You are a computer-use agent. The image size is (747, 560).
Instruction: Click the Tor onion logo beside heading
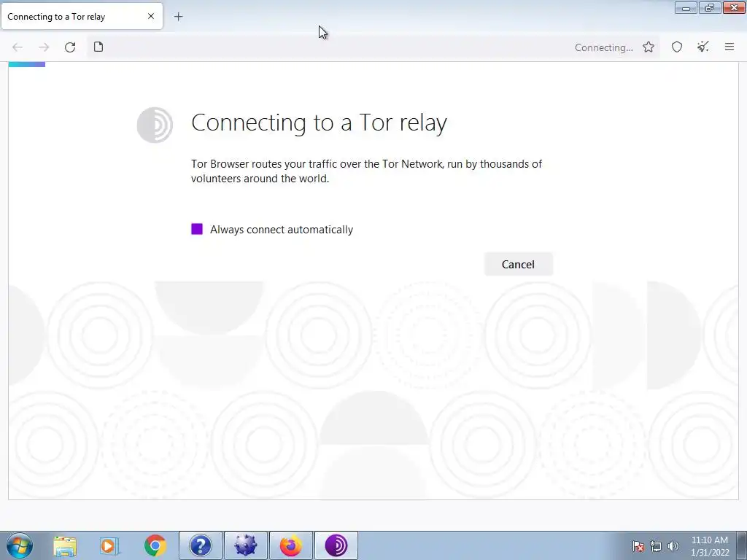[x=155, y=125]
